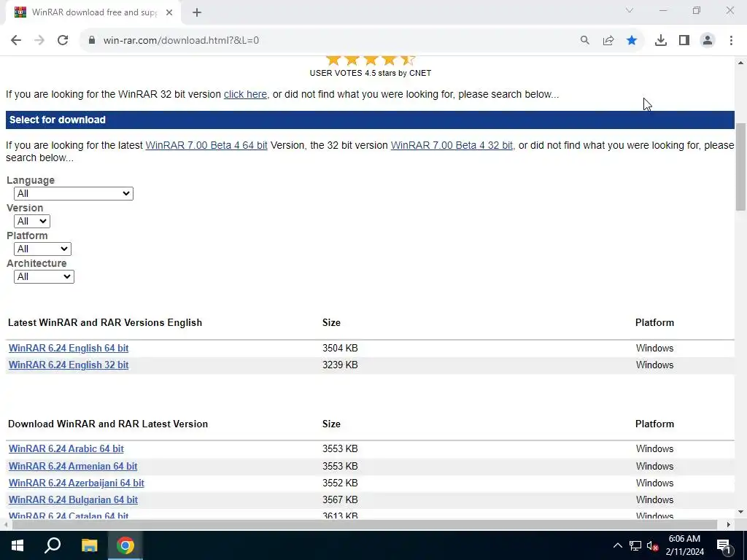The image size is (747, 560).
Task: Open the Architecture dropdown
Action: coord(44,276)
